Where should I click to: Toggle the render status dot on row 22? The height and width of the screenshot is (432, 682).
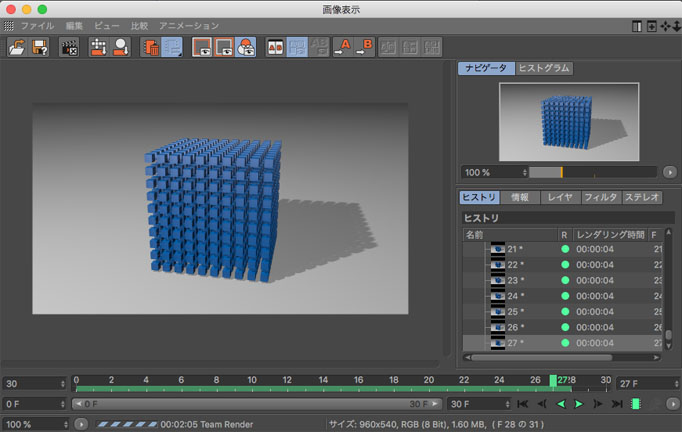click(x=564, y=264)
